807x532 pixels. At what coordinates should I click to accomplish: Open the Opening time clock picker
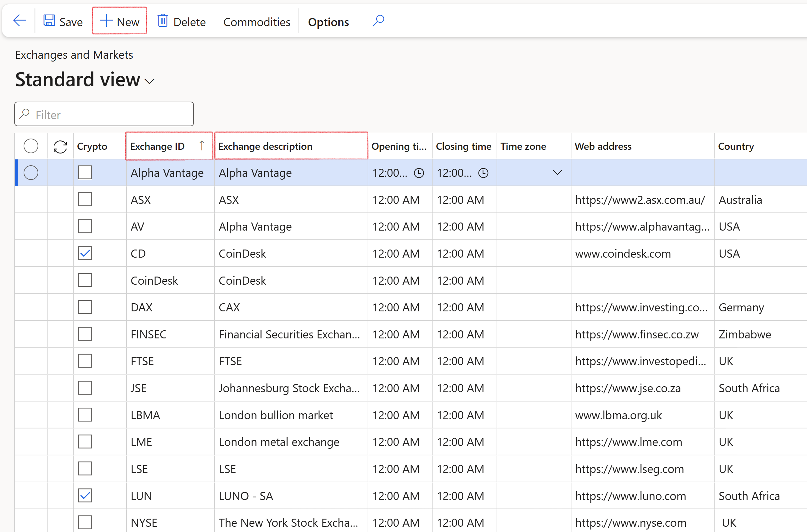point(419,173)
